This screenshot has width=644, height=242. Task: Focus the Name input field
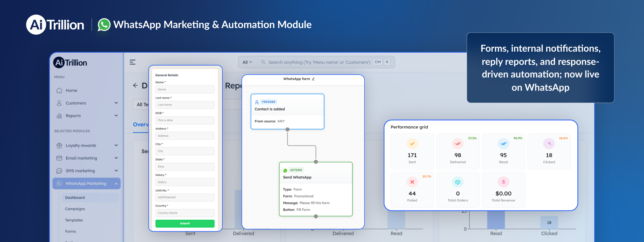[185, 89]
